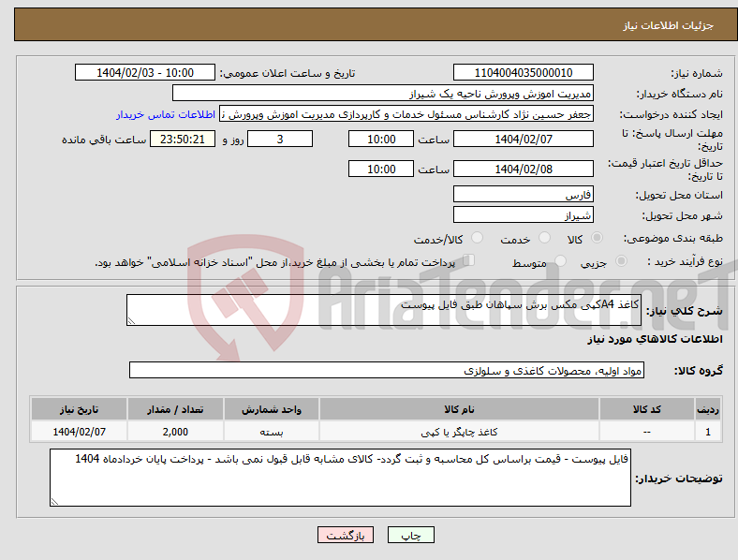The height and width of the screenshot is (560, 738).
Task: Click the چاپ (print) button
Action: coord(410,535)
